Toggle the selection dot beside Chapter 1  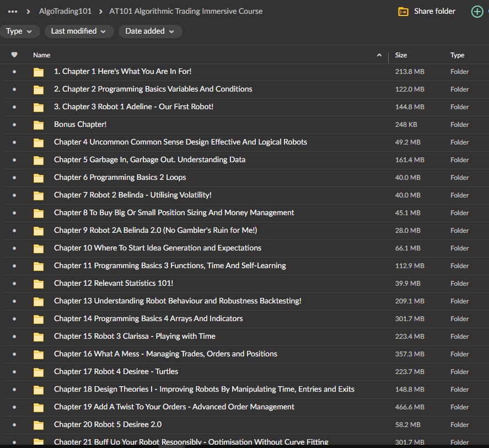tap(14, 71)
